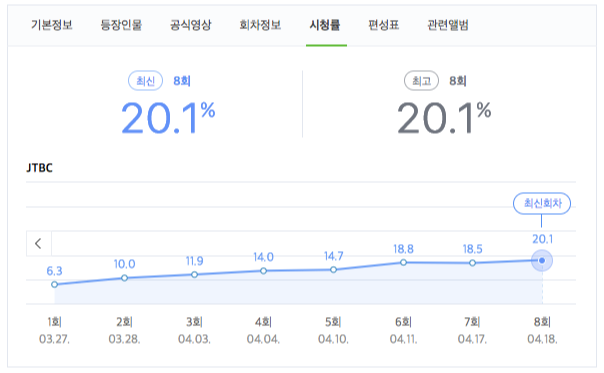
Task: Click the 5회 axis label
Action: (334, 322)
